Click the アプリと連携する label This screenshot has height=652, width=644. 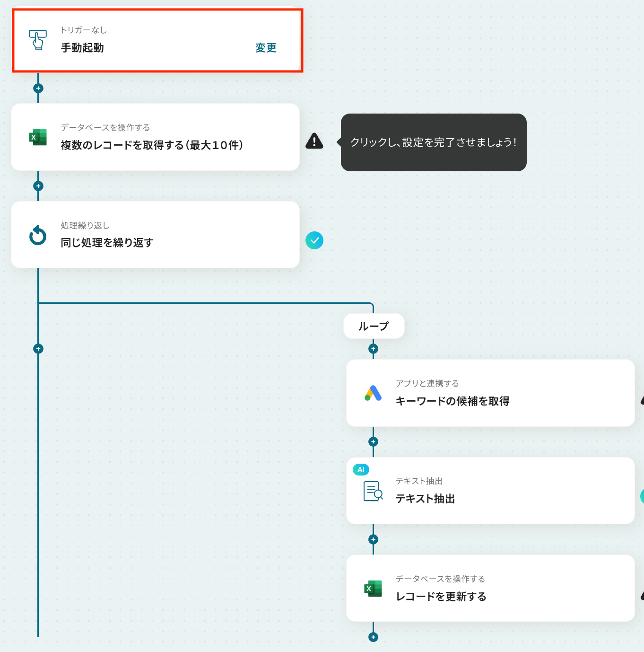pyautogui.click(x=427, y=383)
